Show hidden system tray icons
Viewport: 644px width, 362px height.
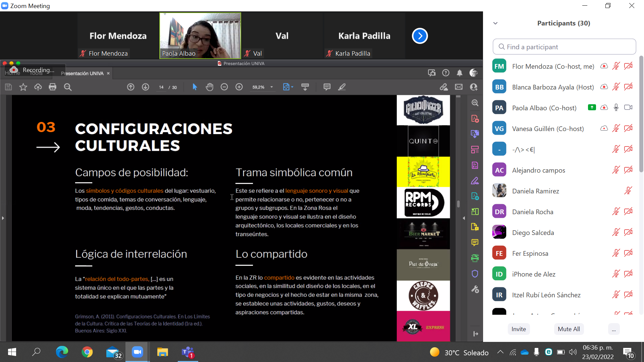(x=500, y=352)
